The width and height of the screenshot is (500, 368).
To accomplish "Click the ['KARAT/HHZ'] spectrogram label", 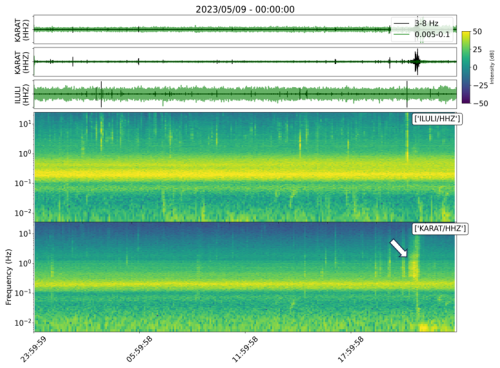I will pyautogui.click(x=440, y=229).
